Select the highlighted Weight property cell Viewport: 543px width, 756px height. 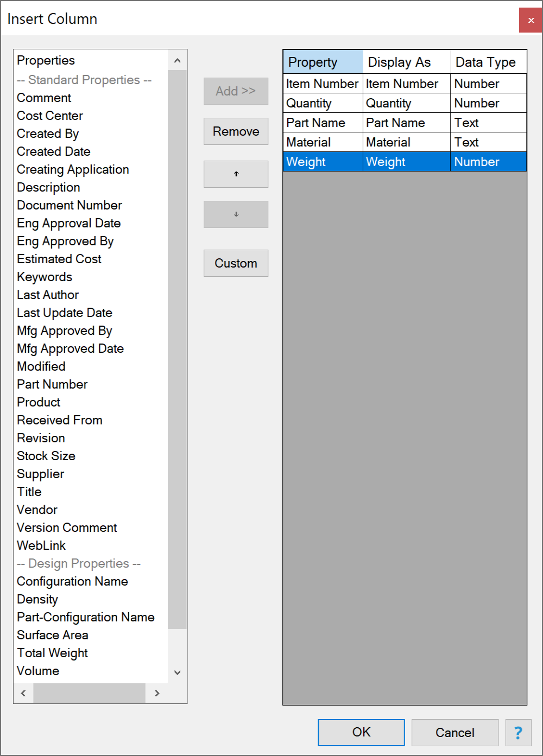[323, 162]
